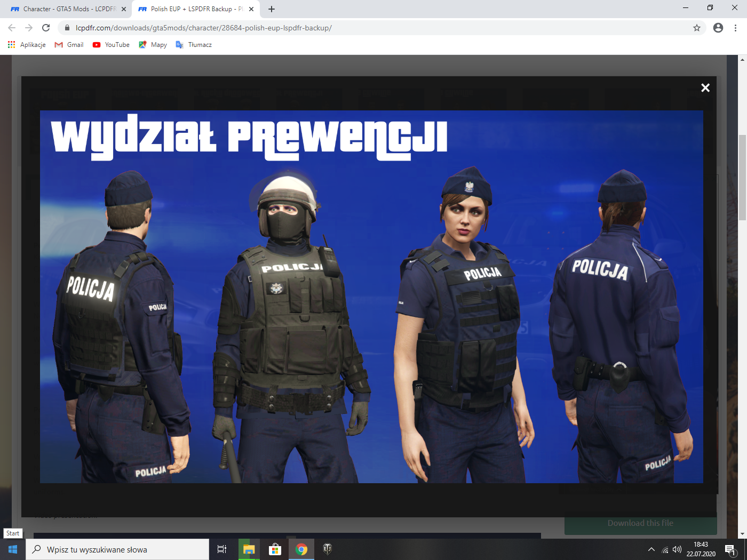Open File Explorer from the taskbar
The image size is (747, 560).
(x=249, y=549)
